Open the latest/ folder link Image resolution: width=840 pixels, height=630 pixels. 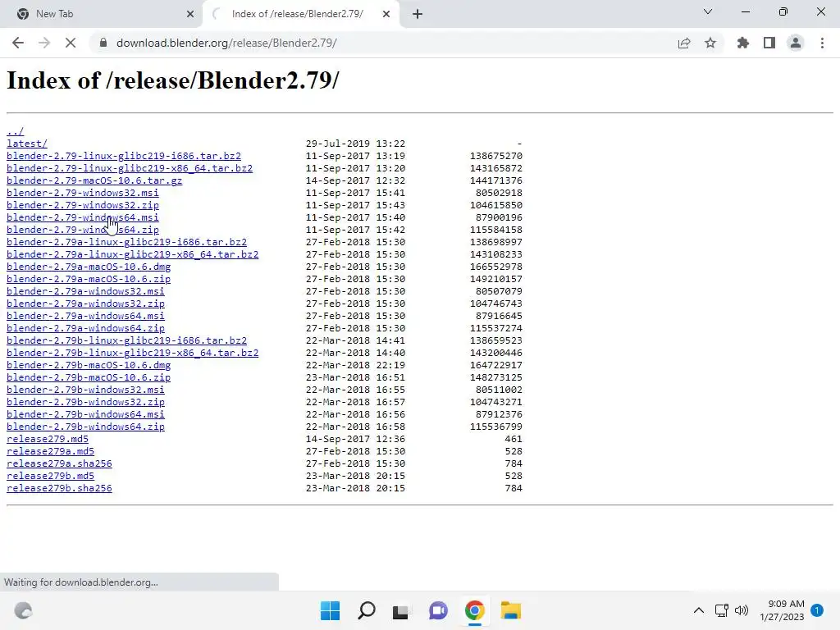pos(27,144)
